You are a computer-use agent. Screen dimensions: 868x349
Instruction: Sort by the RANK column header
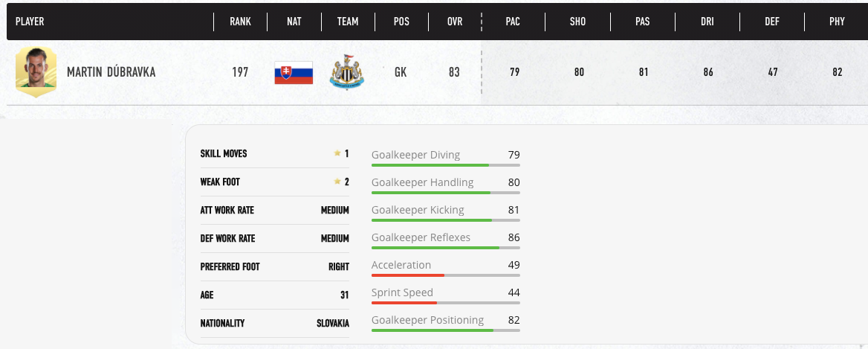click(240, 22)
